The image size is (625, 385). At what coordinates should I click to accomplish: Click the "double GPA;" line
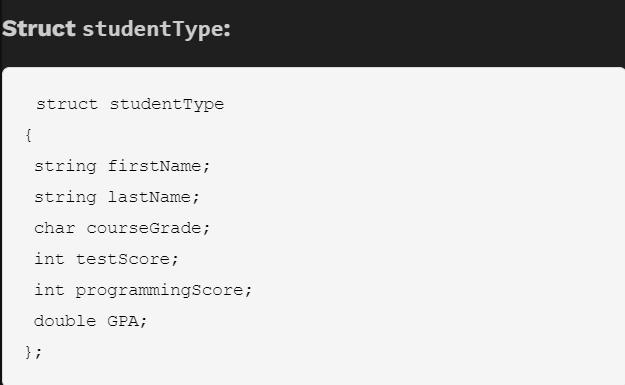click(90, 321)
